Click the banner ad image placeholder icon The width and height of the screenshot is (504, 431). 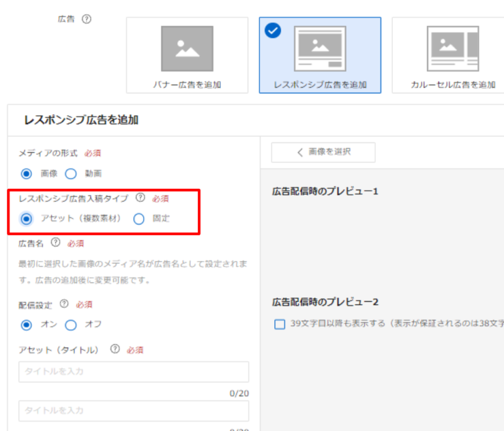(187, 49)
